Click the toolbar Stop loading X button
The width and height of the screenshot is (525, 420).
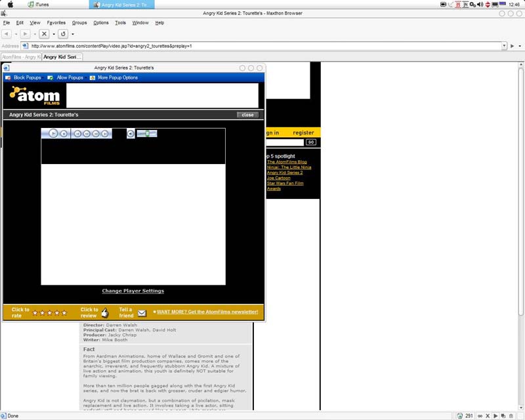click(44, 34)
